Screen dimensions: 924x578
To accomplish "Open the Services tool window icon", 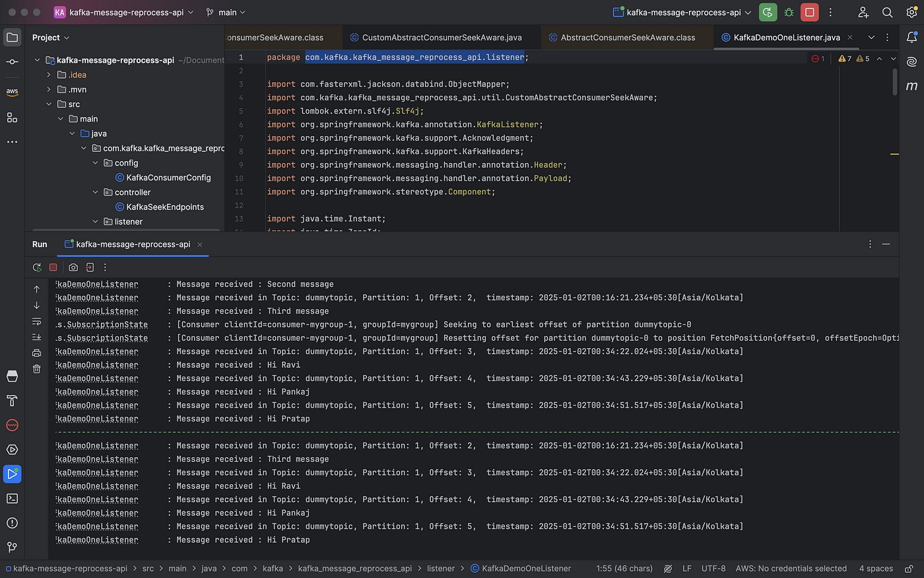I will tap(12, 450).
